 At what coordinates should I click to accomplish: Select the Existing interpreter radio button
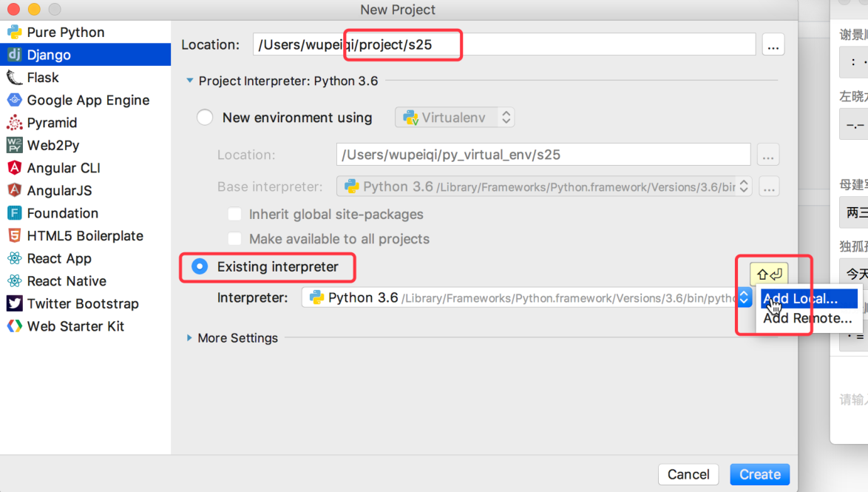pyautogui.click(x=200, y=267)
